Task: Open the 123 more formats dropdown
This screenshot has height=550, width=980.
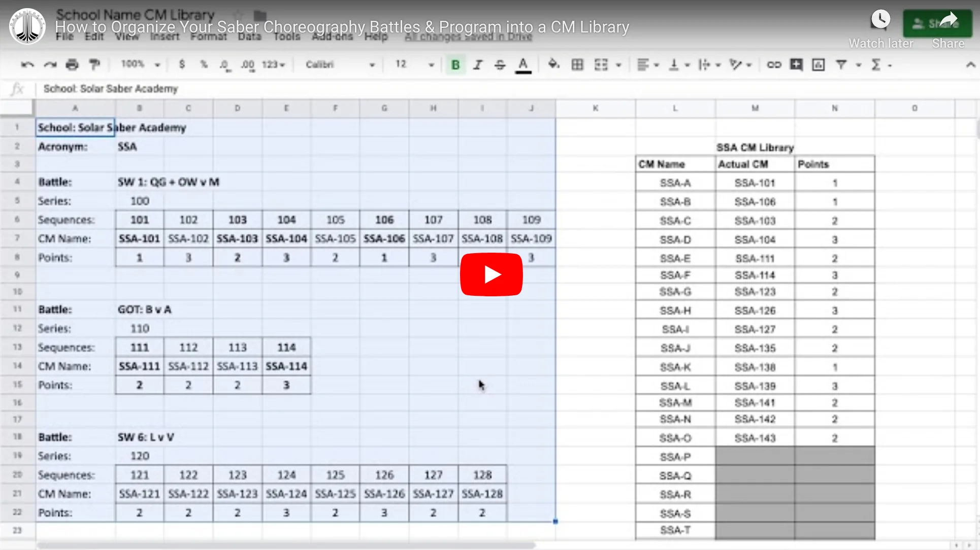Action: (x=274, y=64)
